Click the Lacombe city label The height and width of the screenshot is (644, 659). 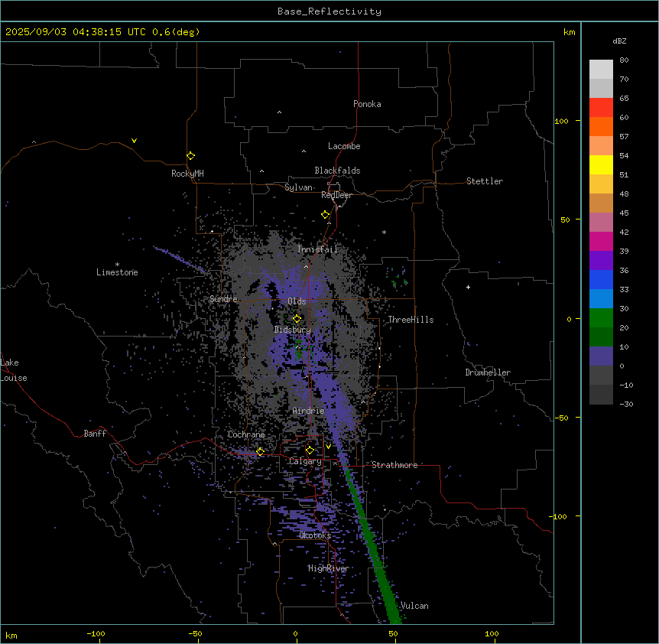(344, 146)
